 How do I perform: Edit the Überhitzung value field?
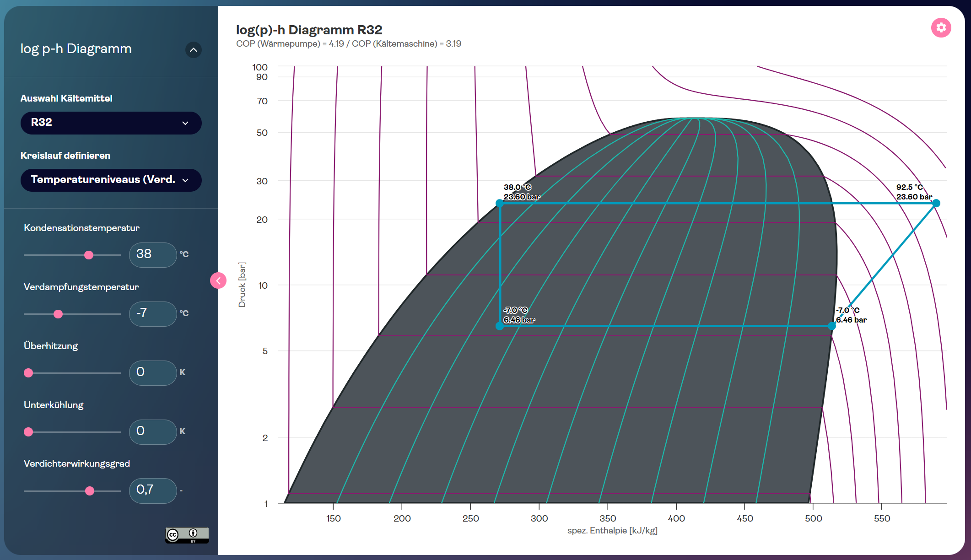coord(152,372)
